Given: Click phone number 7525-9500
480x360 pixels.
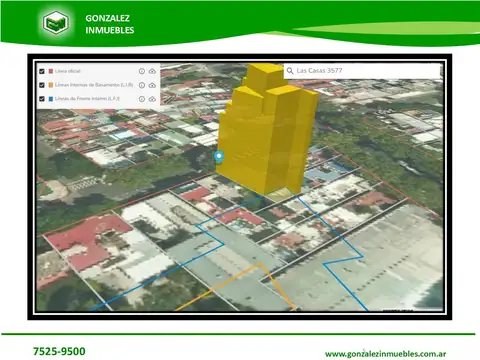Looking at the screenshot, I should point(59,351).
